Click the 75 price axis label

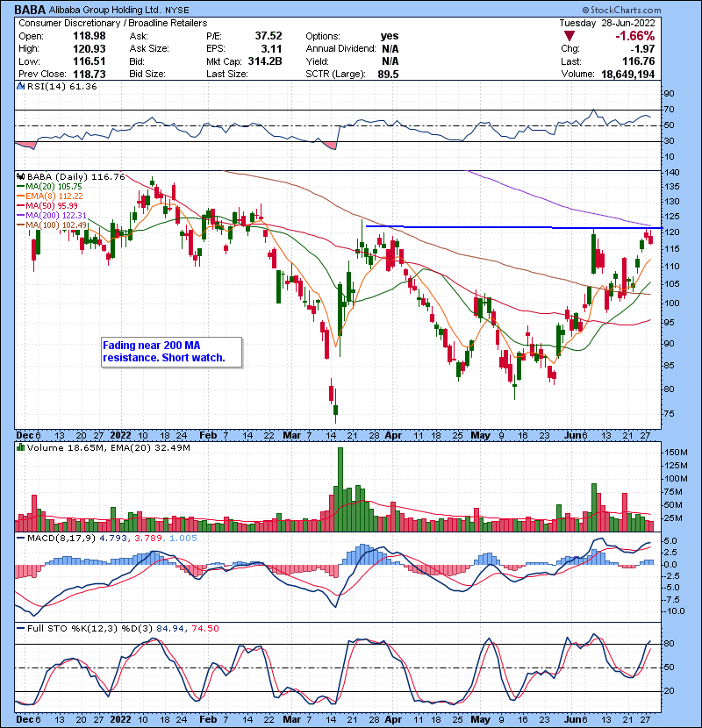(x=670, y=414)
